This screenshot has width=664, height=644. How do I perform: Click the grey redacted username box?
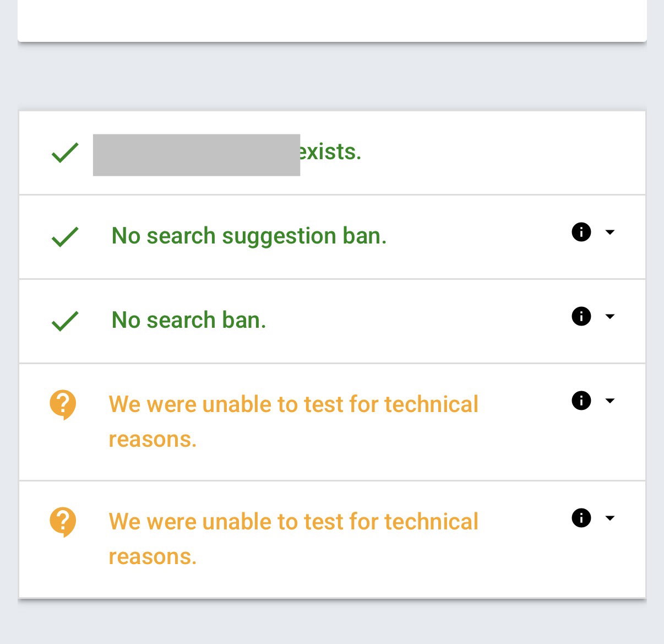click(197, 155)
